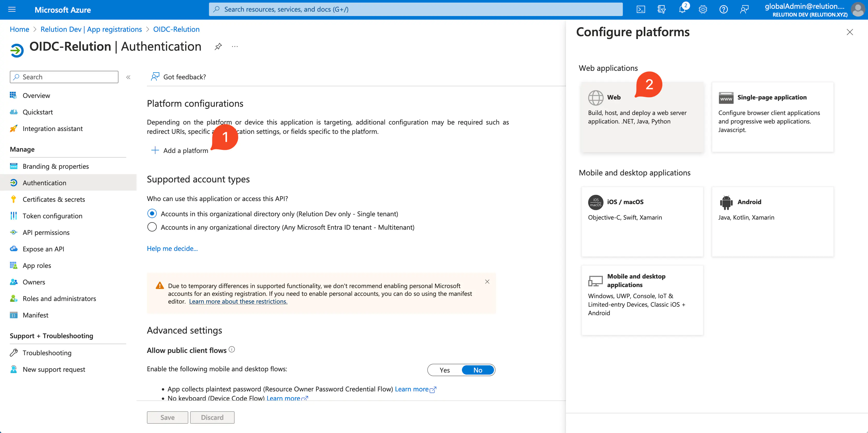Open Certificates & secrets in sidebar
This screenshot has width=868, height=433.
click(x=54, y=199)
